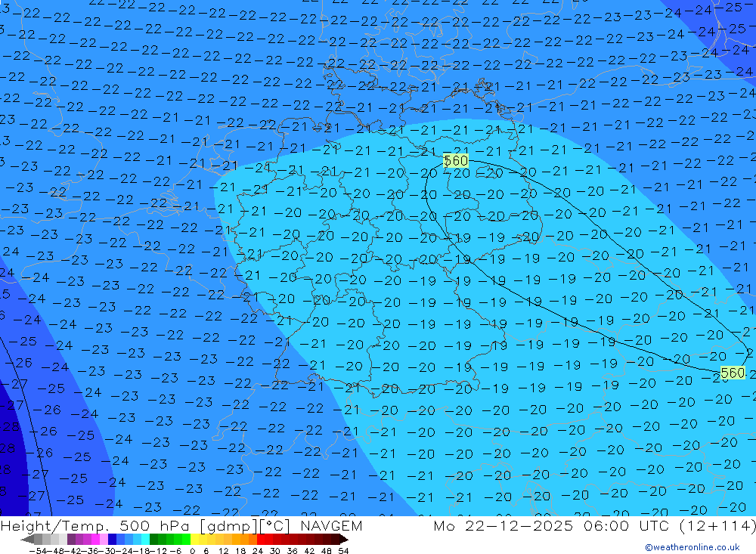Click the gray left arrow end of the color scale

[x=27, y=539]
